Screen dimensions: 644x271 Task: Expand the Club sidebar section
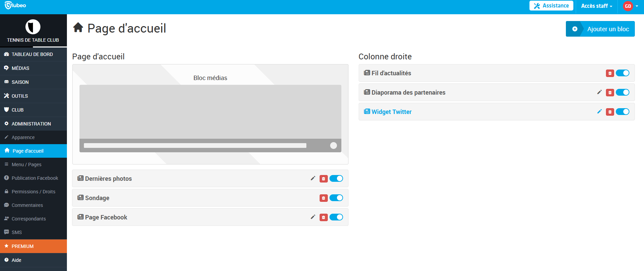coord(33,110)
